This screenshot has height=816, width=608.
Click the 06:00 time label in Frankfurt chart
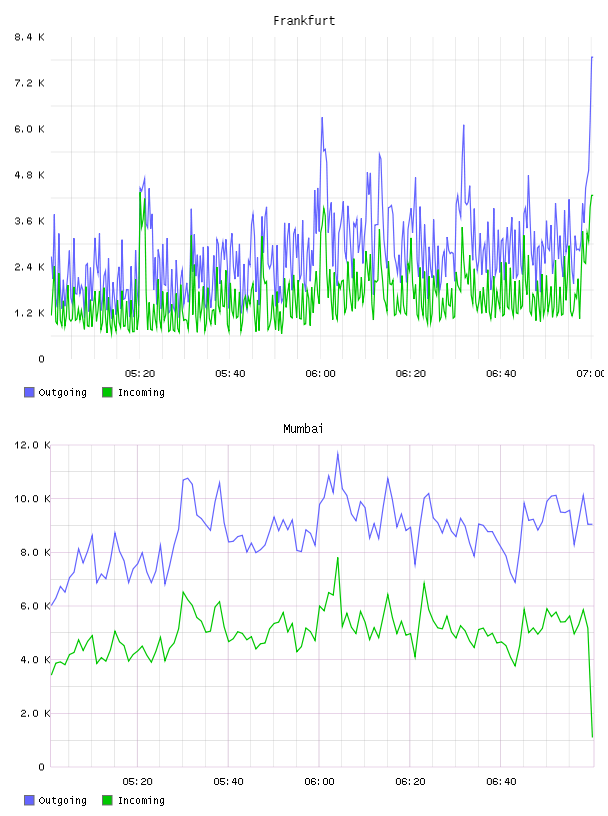click(x=320, y=374)
